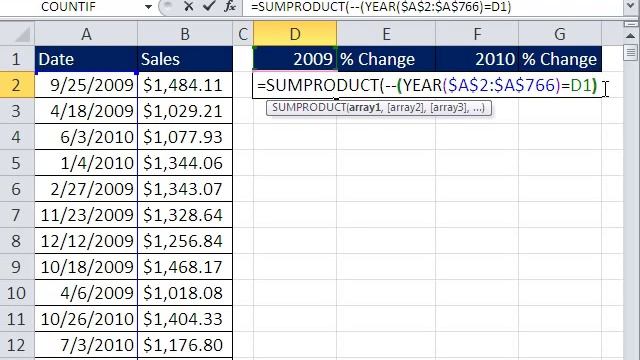Click the sales cell $1,328.64
Screen dimensions: 640x360
(185, 215)
